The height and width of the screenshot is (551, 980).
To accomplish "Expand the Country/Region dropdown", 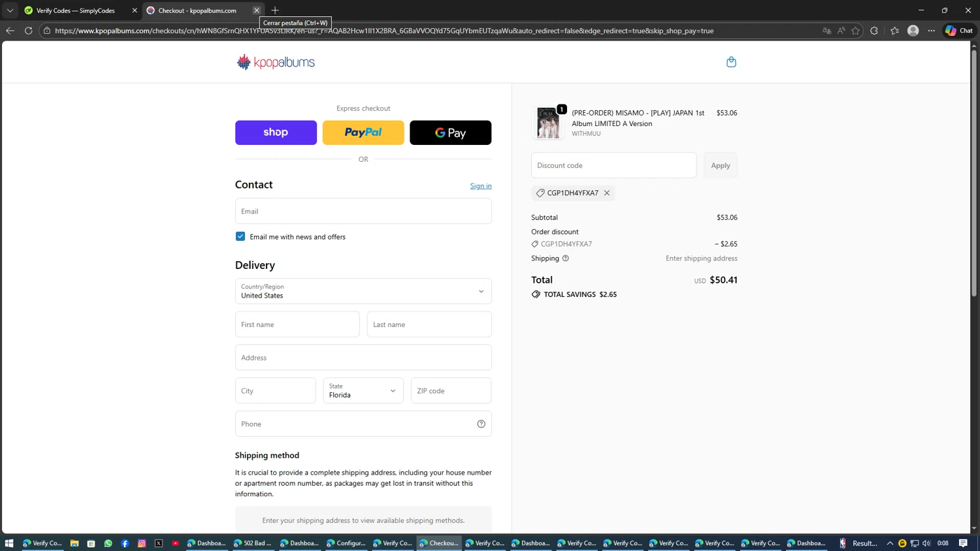I will [363, 291].
